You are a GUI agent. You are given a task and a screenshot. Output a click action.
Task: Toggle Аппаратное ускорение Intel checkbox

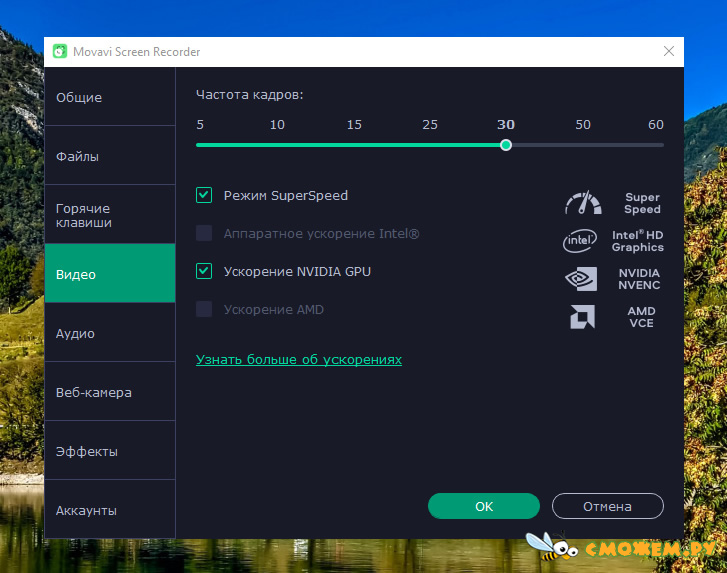click(204, 233)
